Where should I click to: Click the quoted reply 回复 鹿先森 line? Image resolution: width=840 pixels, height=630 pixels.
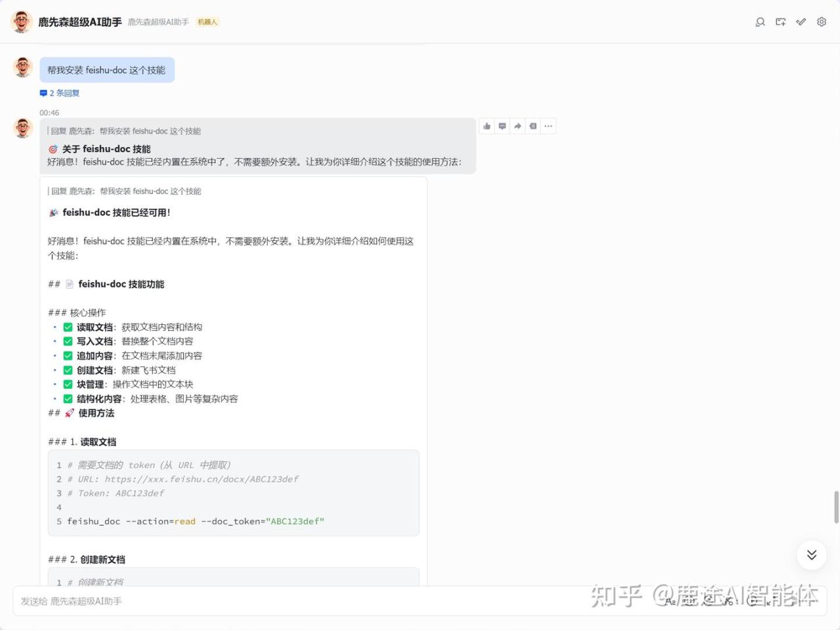[x=126, y=131]
